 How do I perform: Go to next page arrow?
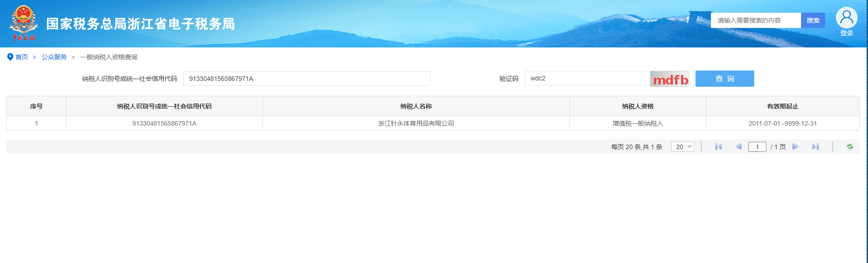(796, 147)
